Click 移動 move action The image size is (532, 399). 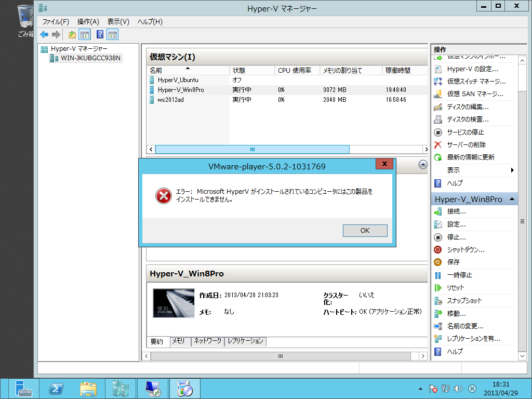(456, 313)
